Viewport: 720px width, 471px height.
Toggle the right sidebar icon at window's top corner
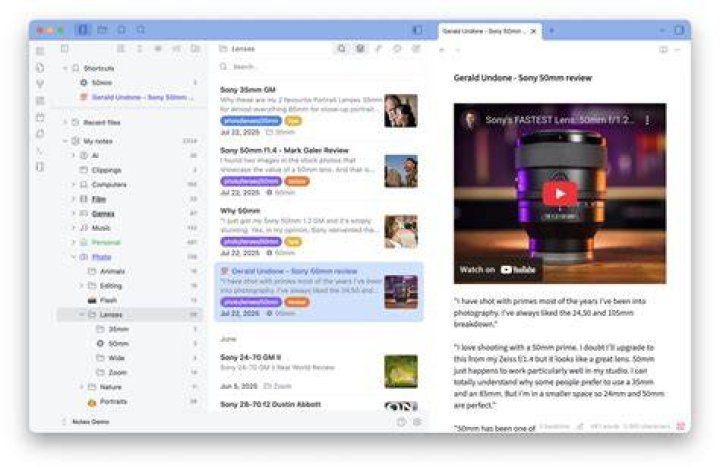679,30
